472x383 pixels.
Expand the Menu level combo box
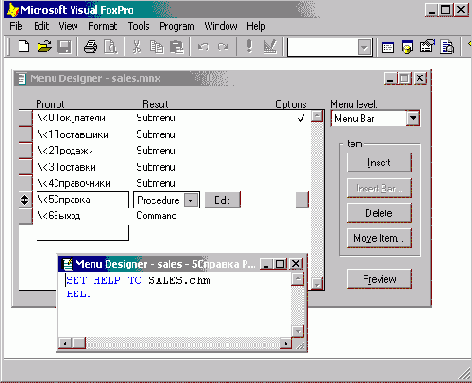pyautogui.click(x=413, y=118)
